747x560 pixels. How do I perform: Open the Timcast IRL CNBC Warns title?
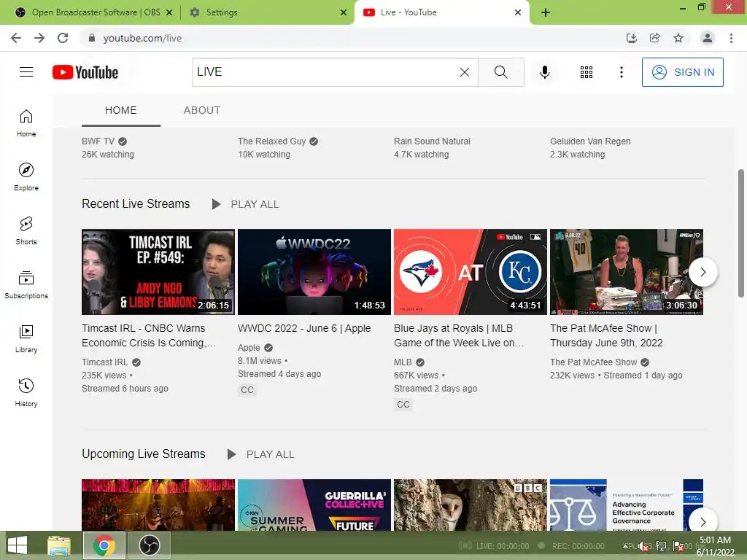149,335
